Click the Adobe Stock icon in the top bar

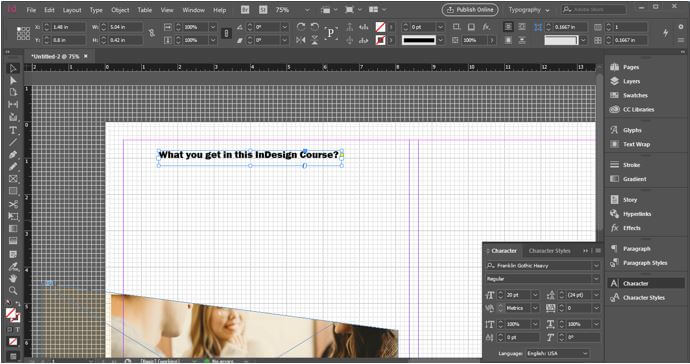pos(263,10)
